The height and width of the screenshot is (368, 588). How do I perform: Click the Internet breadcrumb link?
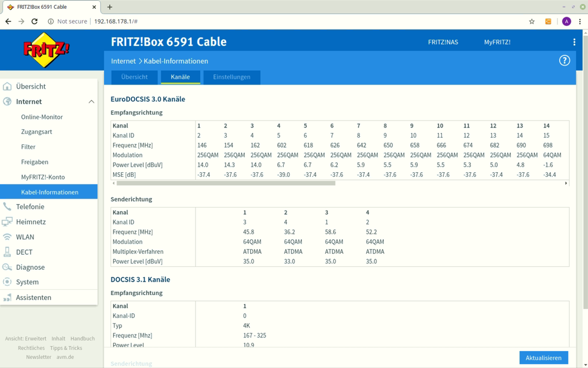tap(123, 61)
